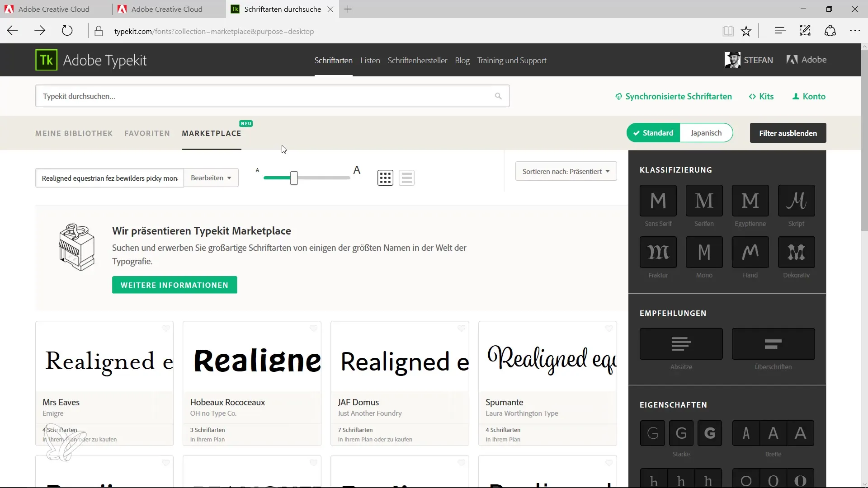Click the font size slider handle
The image size is (868, 488).
pos(294,178)
